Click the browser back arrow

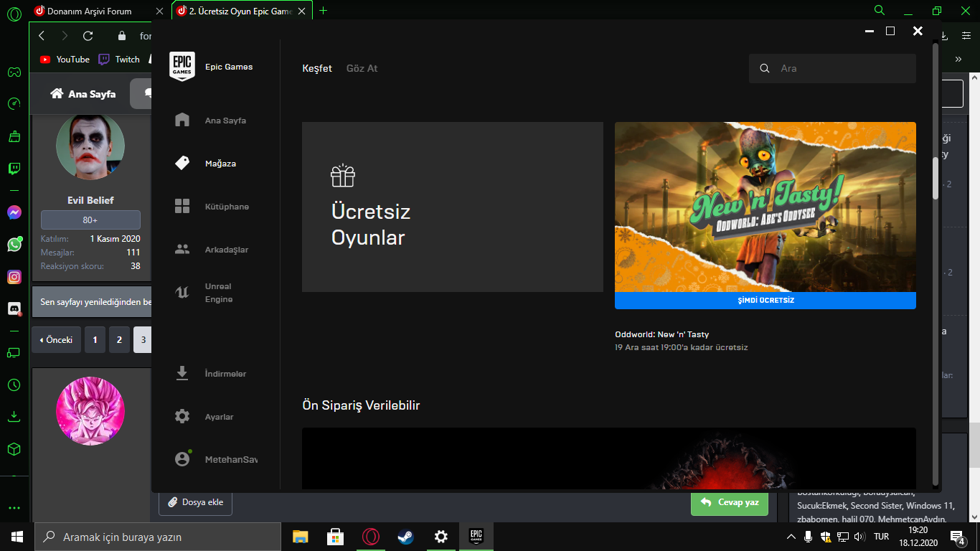click(42, 36)
